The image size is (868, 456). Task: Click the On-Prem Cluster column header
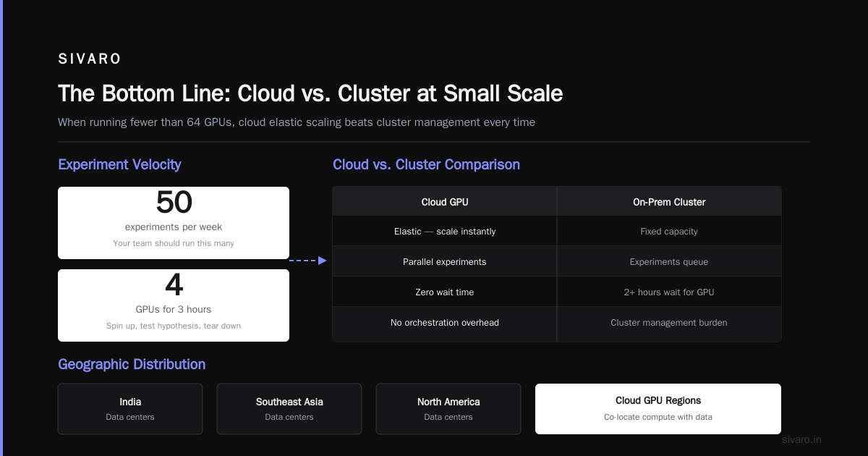click(669, 202)
